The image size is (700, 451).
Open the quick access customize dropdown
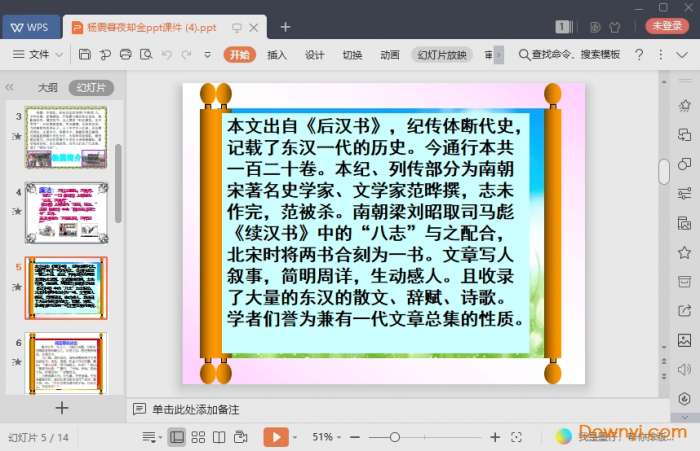pyautogui.click(x=208, y=55)
